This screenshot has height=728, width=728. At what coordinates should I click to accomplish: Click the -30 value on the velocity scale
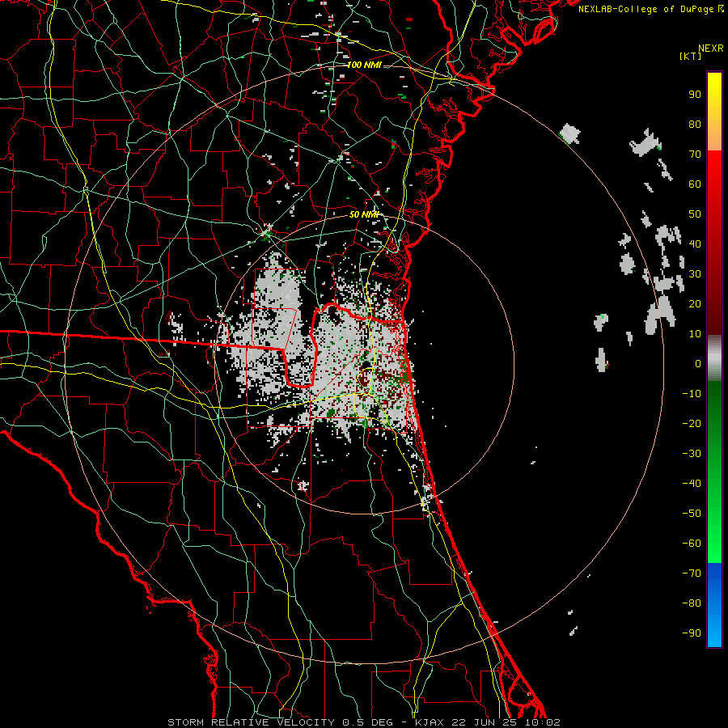(692, 454)
